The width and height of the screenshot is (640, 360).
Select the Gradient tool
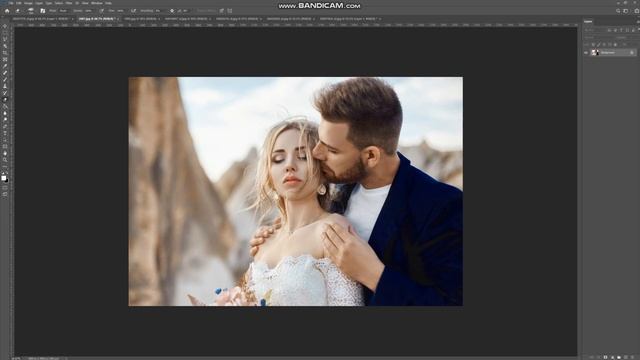point(5,107)
